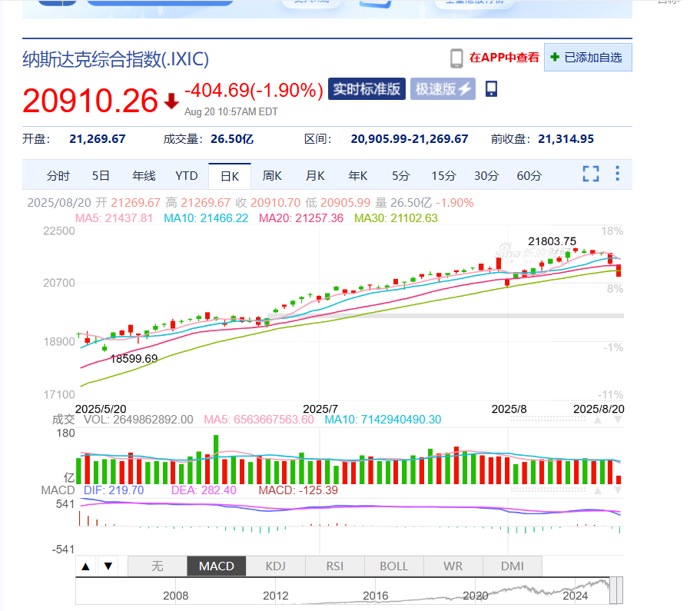The height and width of the screenshot is (611, 700).
Task: Click the 20910.26 current price
Action: click(90, 101)
